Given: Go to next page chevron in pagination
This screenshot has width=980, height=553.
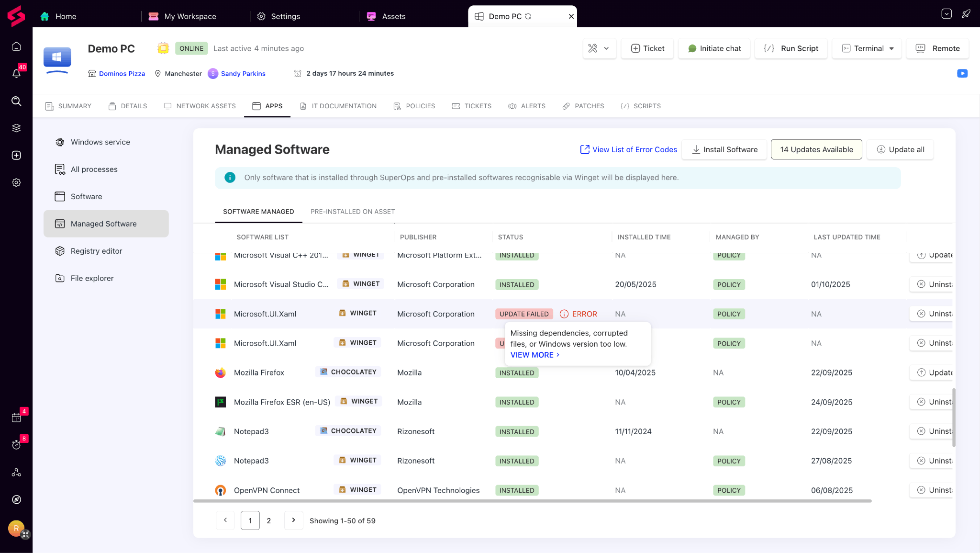Looking at the screenshot, I should (293, 520).
